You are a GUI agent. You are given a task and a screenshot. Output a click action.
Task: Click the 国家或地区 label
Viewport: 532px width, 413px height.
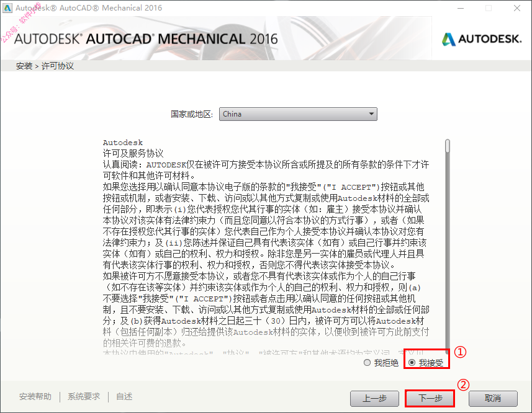192,114
